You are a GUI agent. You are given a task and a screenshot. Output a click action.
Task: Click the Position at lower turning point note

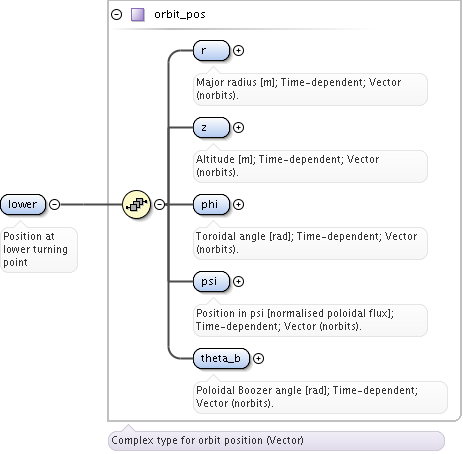coord(35,249)
